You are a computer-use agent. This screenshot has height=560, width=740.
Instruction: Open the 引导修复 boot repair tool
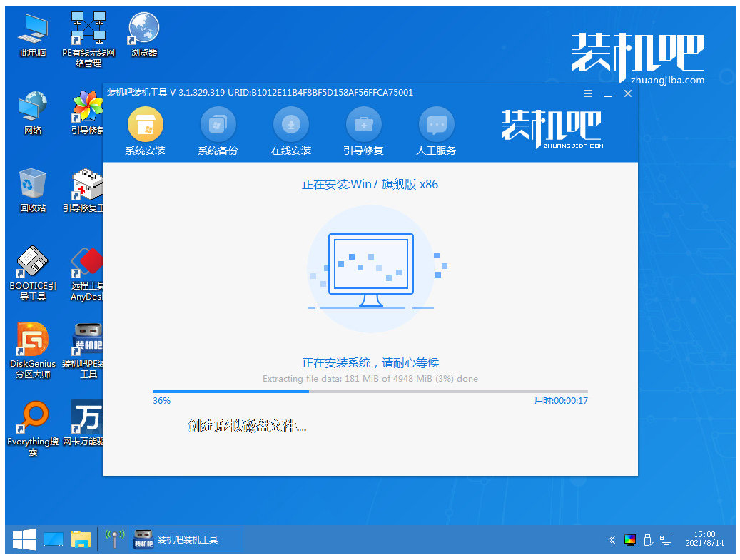click(x=363, y=126)
